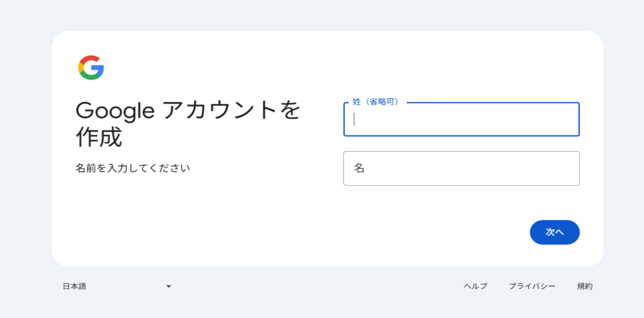Click the 名前を入力してください instruction text
Screen dimensions: 644x318
click(x=133, y=168)
